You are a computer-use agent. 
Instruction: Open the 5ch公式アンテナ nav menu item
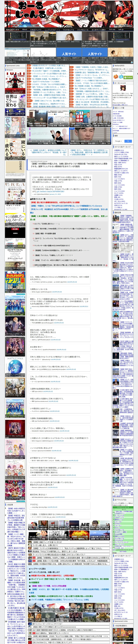click(x=13, y=30)
